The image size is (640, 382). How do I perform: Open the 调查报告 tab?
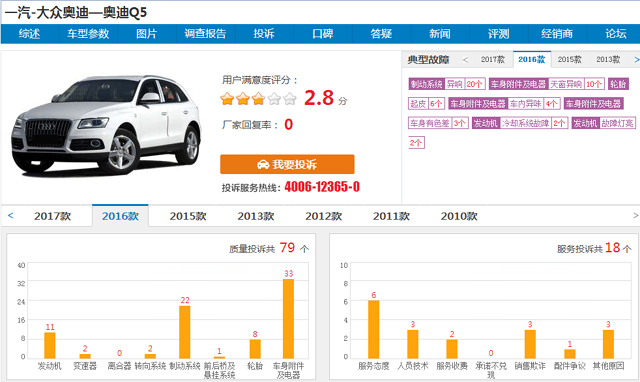pyautogui.click(x=205, y=34)
